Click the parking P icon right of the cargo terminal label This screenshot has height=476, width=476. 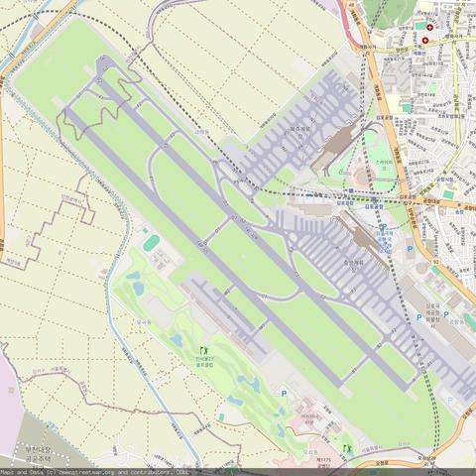446,314
